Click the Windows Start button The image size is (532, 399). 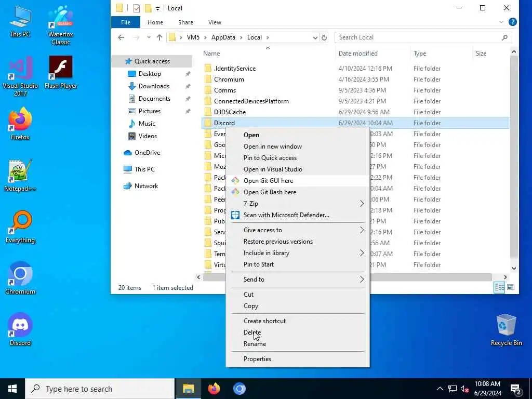[12, 389]
